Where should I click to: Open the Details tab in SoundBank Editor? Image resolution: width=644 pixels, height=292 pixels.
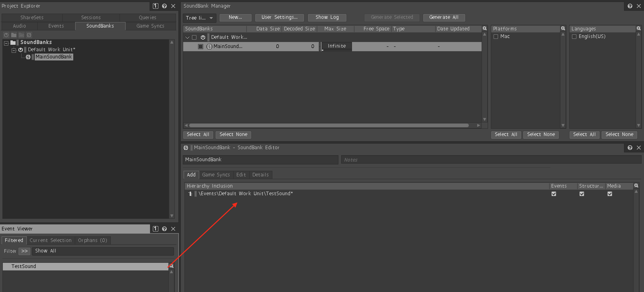coord(260,175)
